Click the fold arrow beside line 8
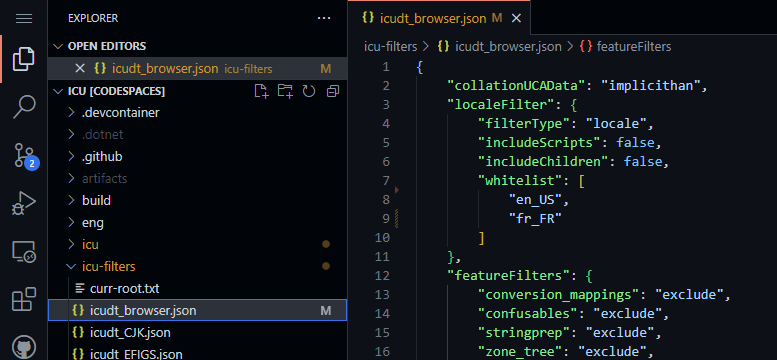Viewport: 777px width, 360px height. [396, 189]
